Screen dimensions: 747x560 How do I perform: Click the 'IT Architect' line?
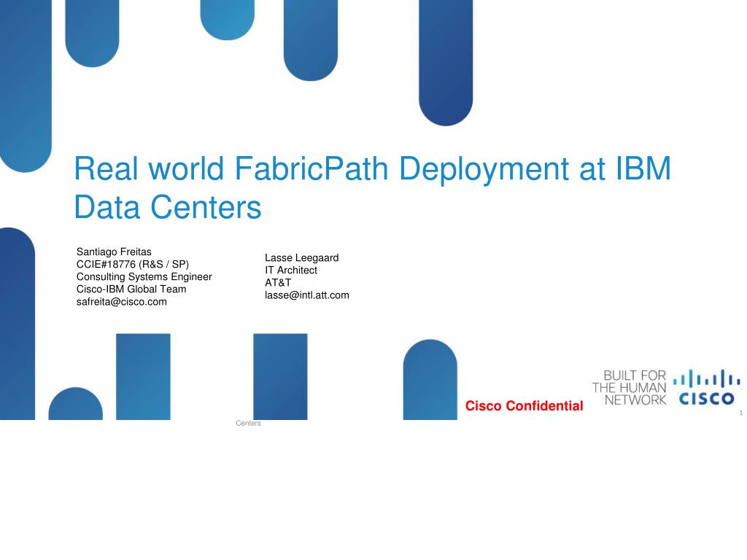point(290,270)
